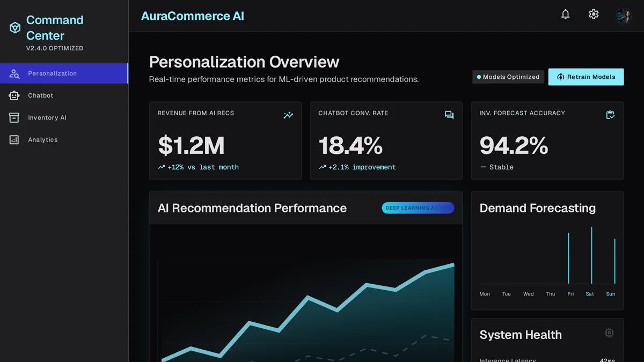
Task: Click the trend icon on Revenue card
Action: (x=288, y=115)
